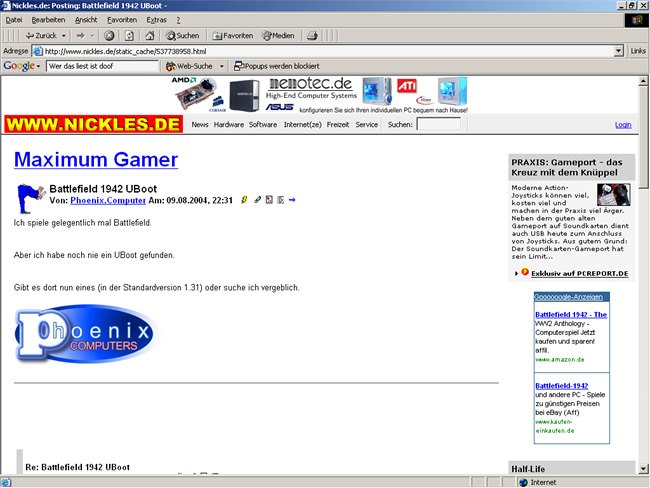The width and height of the screenshot is (650, 488).
Task: Open the Battlefield 1942 - The ad link
Action: point(571,315)
